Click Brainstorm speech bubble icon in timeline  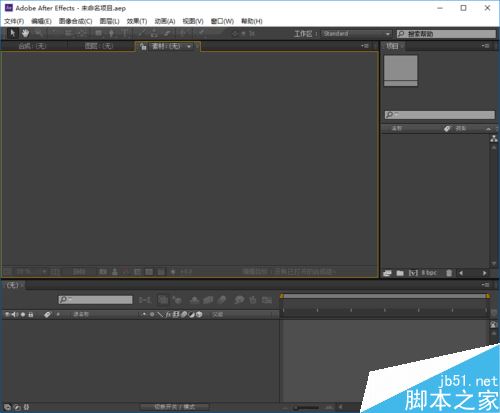239,300
